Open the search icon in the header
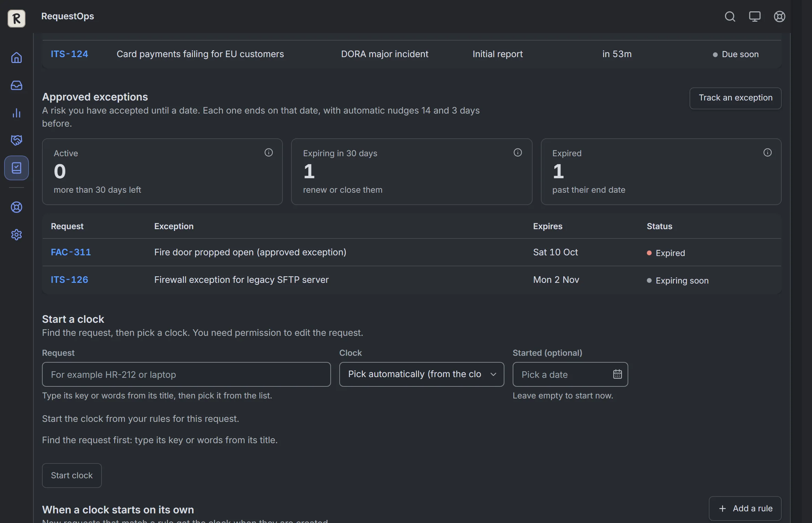The image size is (812, 523). (730, 17)
